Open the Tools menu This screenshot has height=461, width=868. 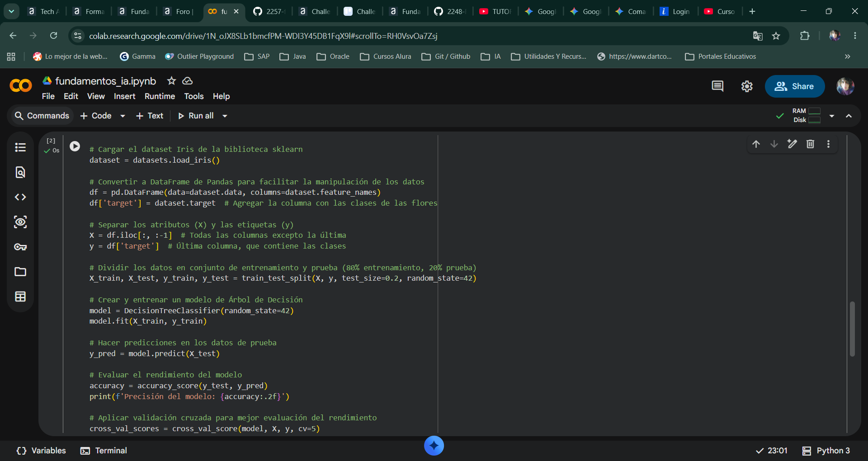[194, 96]
